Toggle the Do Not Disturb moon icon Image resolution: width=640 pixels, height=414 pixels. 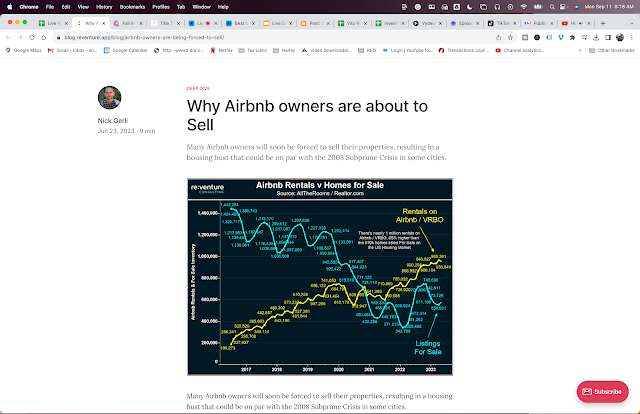click(x=470, y=7)
